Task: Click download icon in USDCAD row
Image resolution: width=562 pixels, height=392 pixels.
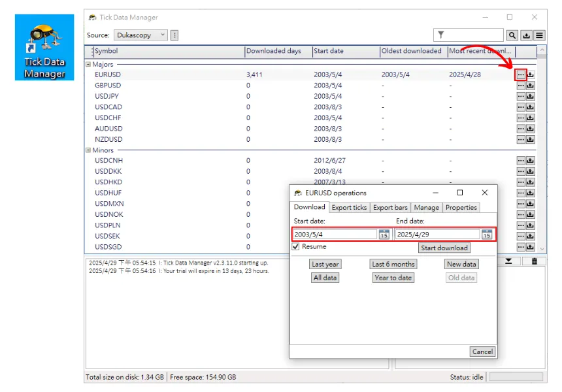Action: click(531, 107)
